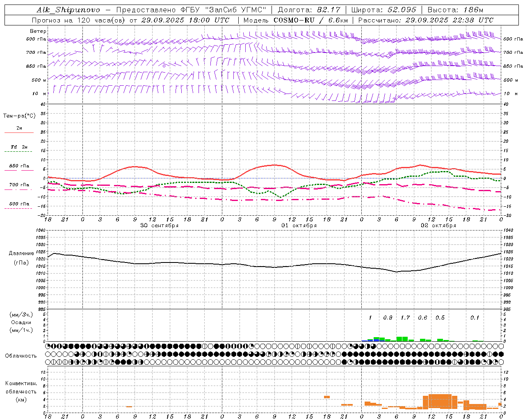525x420 pixels.
Task: Click the 500 гПа temperature legend entry
Action: [19, 204]
